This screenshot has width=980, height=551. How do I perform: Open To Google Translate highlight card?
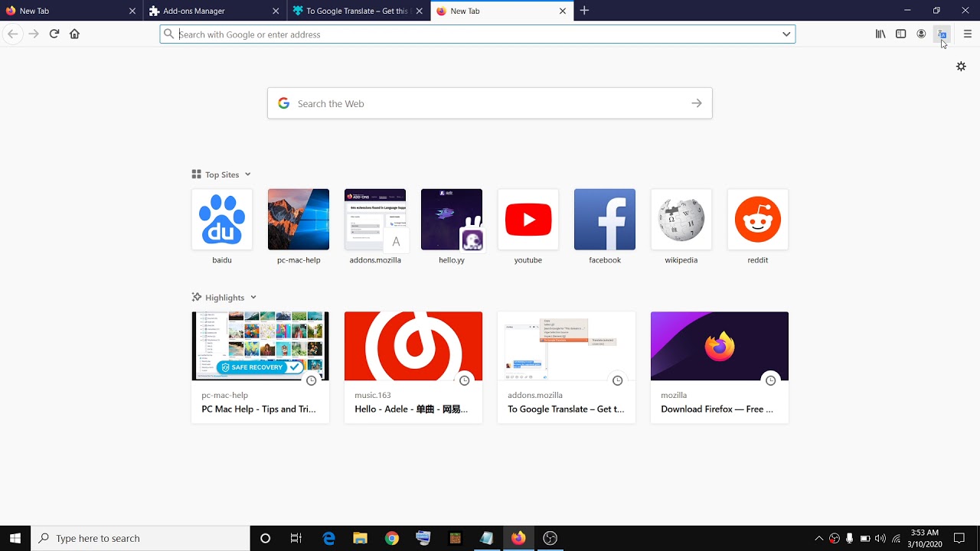pyautogui.click(x=567, y=367)
